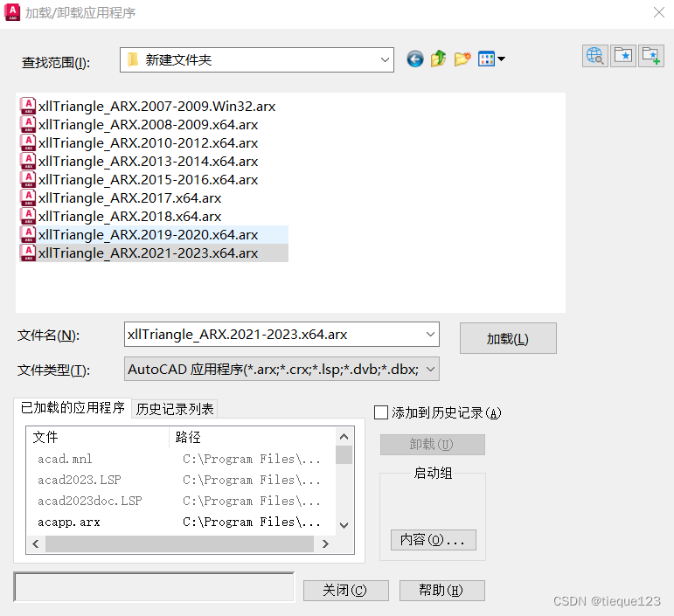
Task: Sort by the 路径 column header
Action: point(253,437)
